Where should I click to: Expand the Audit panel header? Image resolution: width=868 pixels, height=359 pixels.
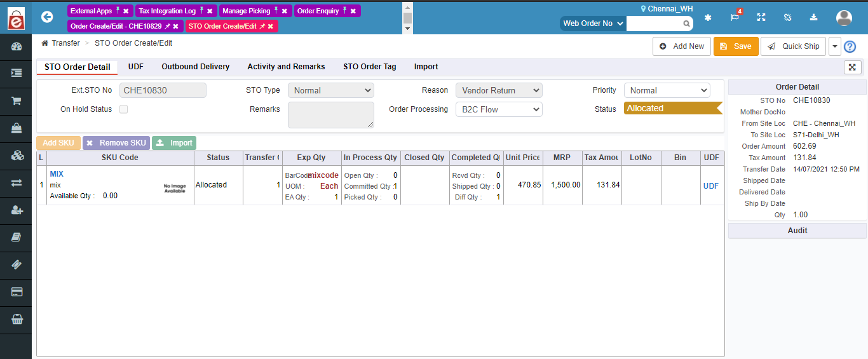click(797, 231)
